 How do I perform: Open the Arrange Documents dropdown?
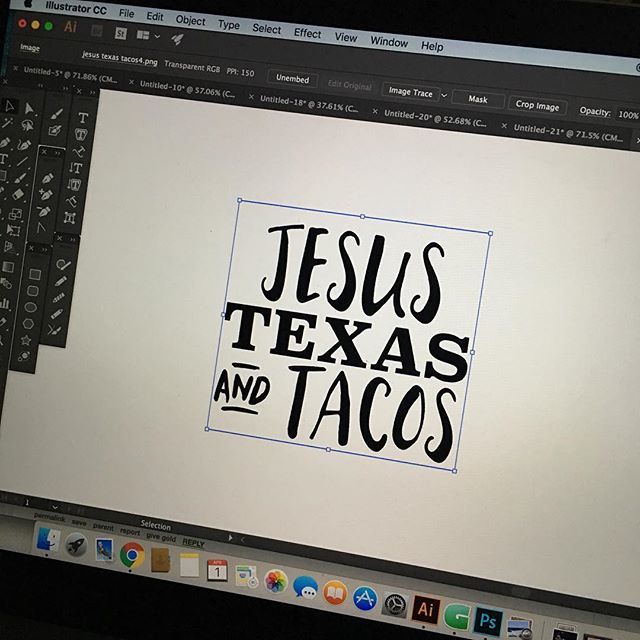click(x=147, y=36)
